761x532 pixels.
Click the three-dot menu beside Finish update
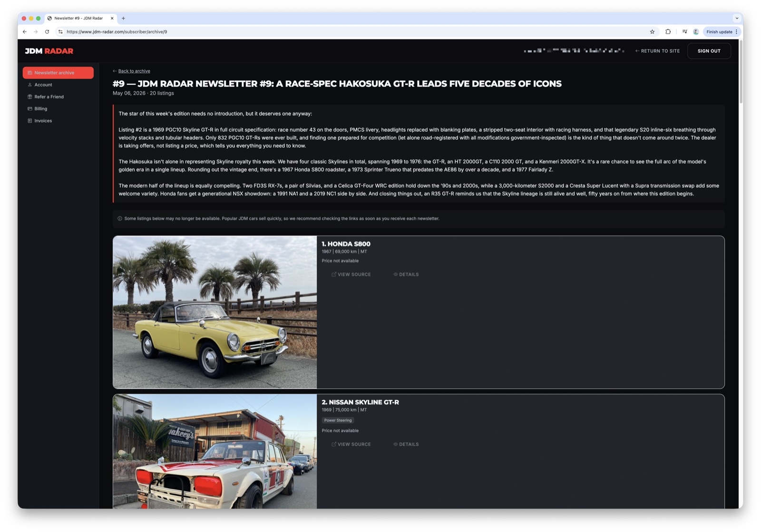pyautogui.click(x=736, y=32)
